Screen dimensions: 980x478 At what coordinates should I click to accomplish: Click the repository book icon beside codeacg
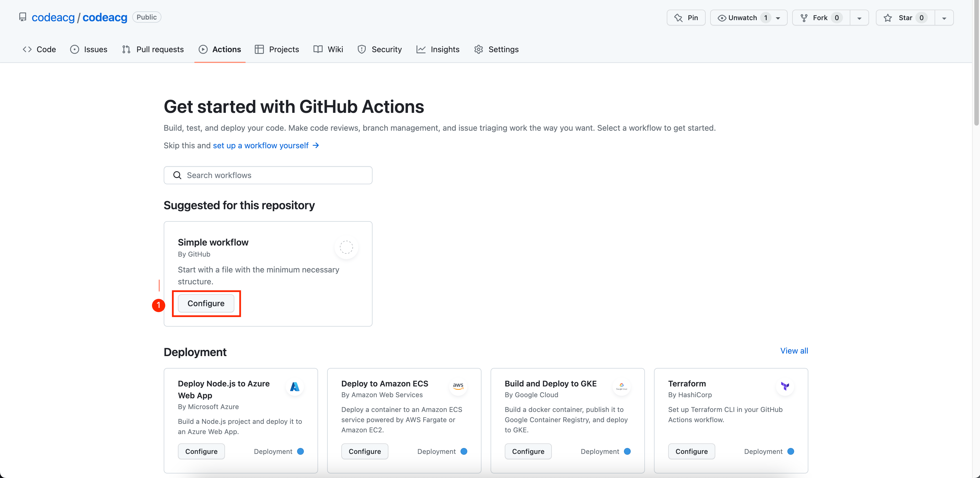[23, 18]
